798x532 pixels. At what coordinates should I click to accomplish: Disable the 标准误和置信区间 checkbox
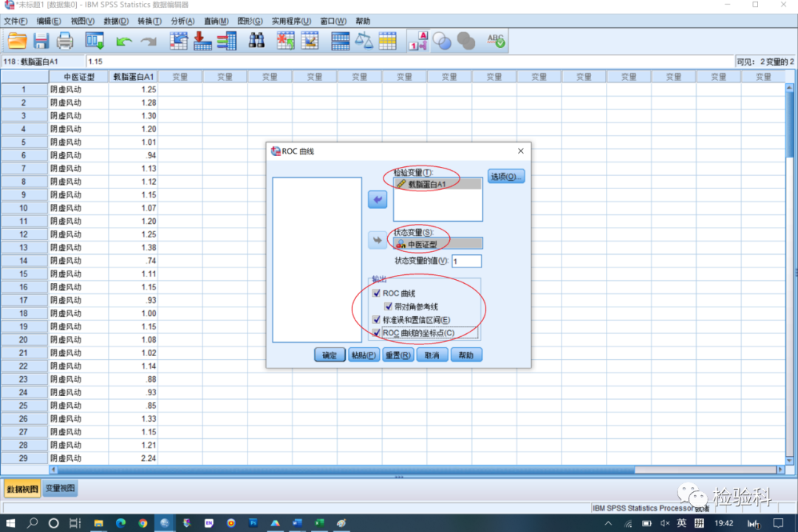pos(377,320)
